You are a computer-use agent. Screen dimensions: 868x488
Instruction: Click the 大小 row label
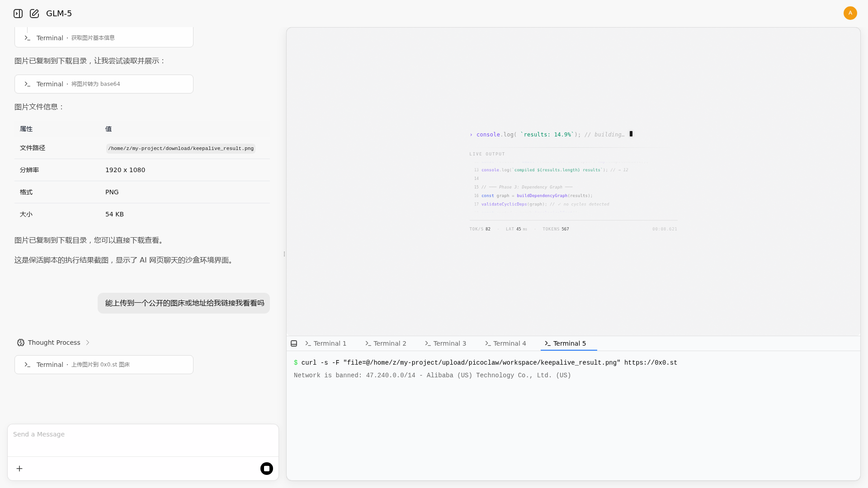26,214
